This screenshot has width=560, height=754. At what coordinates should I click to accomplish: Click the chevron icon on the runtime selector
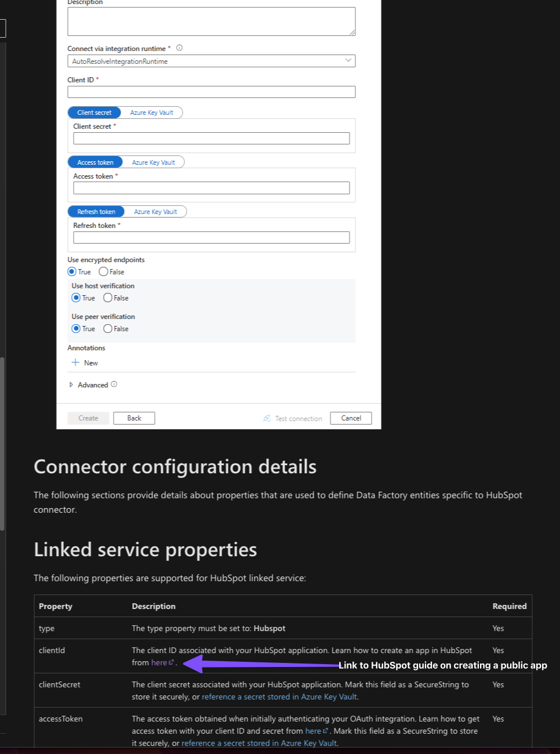click(x=348, y=60)
